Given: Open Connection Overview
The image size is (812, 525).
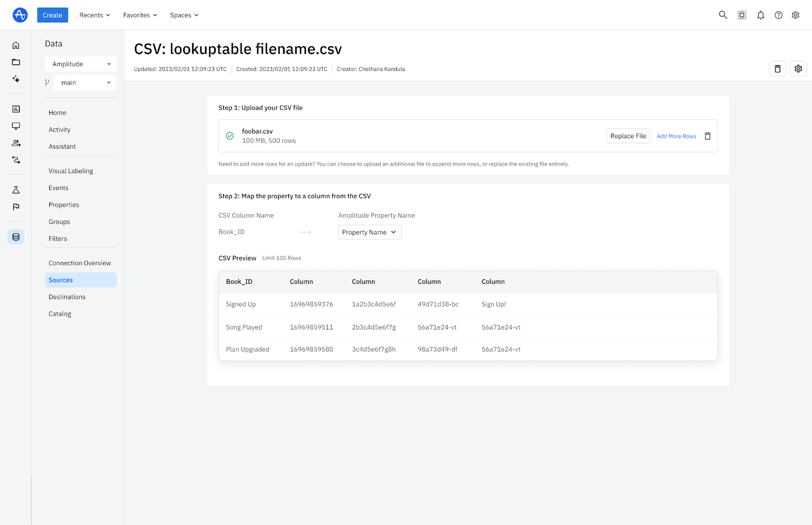Looking at the screenshot, I should pyautogui.click(x=80, y=263).
